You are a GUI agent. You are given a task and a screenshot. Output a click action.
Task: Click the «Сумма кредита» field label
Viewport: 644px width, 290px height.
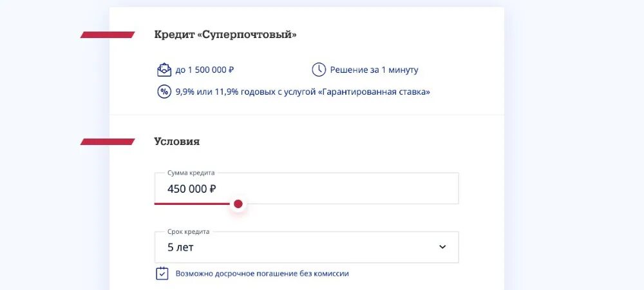[x=191, y=173]
